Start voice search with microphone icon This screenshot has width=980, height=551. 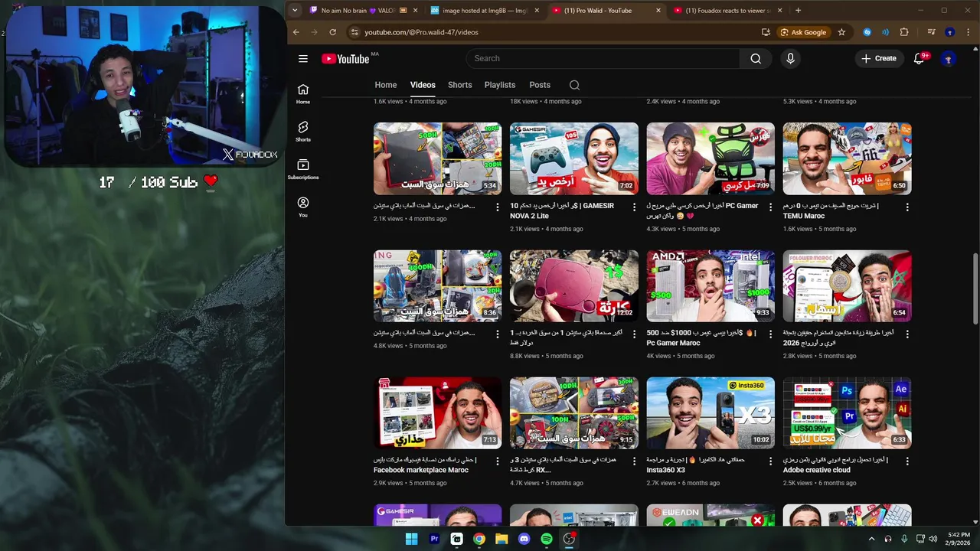(x=790, y=59)
